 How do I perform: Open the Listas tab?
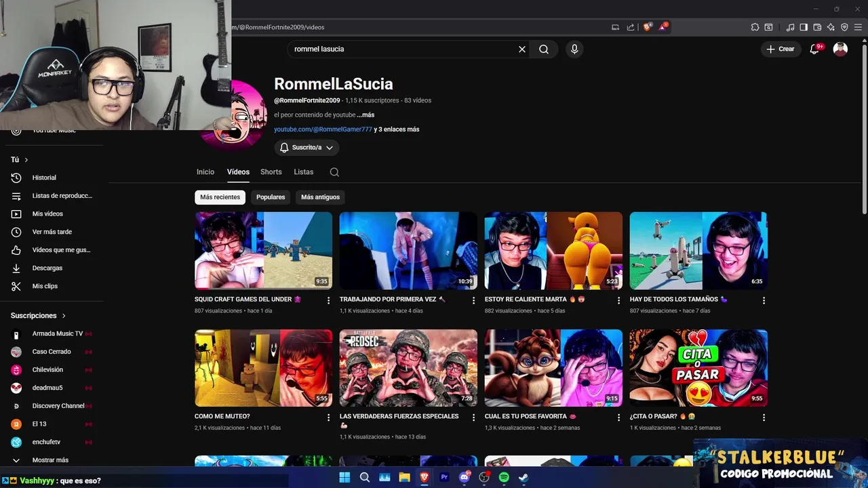tap(304, 172)
